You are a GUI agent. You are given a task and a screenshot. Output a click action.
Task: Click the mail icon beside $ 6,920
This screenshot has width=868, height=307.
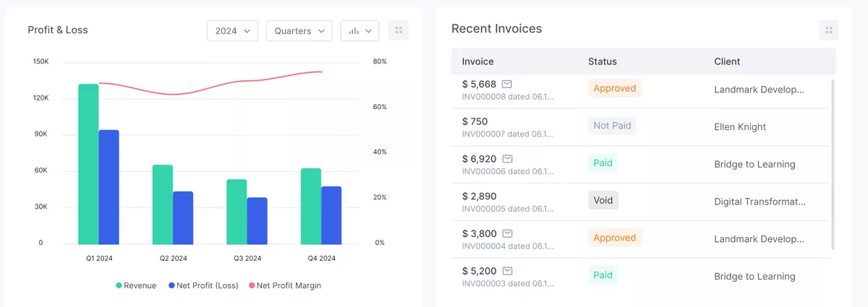coord(508,158)
